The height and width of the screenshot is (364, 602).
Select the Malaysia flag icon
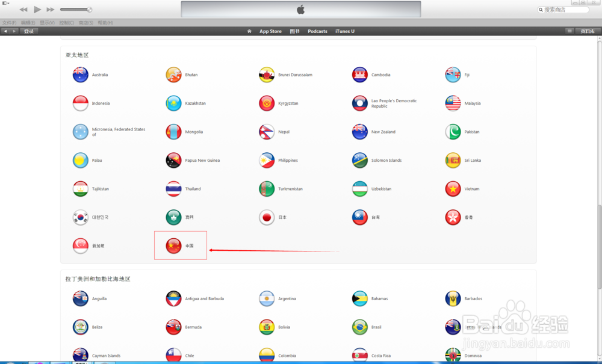[453, 103]
